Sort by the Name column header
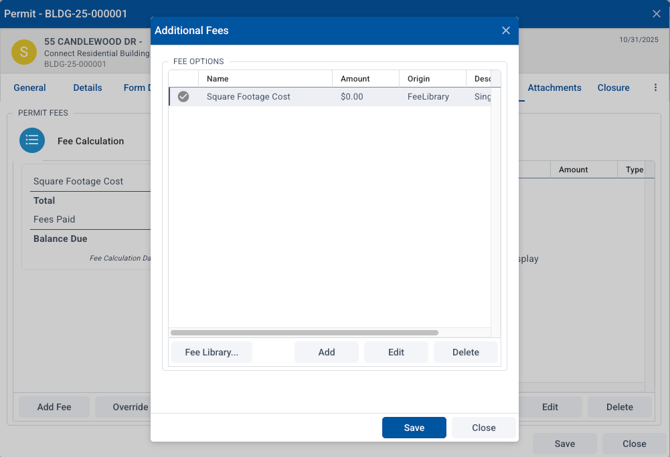Image resolution: width=670 pixels, height=457 pixels. coord(265,78)
